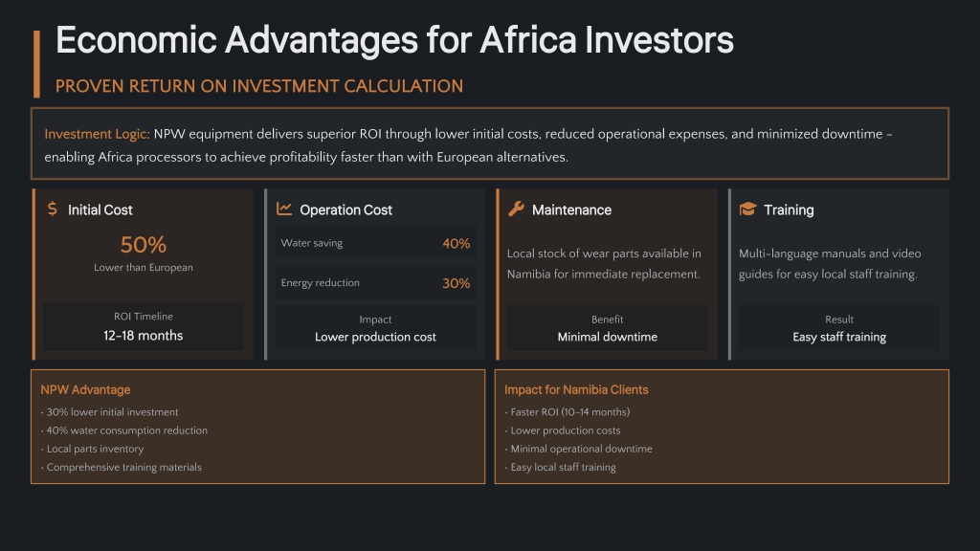The height and width of the screenshot is (551, 980).
Task: Select the slide title Economic Advantages for Africa Investors
Action: click(x=394, y=40)
